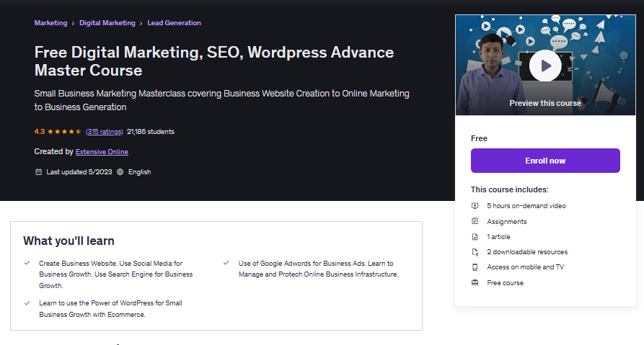This screenshot has height=345, width=644.
Task: Click the 5 hours on-demand video text
Action: point(526,206)
